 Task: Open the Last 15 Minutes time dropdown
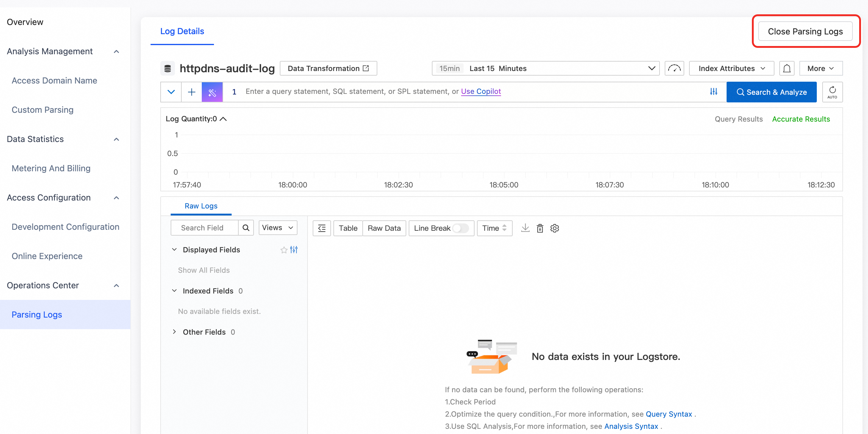click(x=546, y=68)
